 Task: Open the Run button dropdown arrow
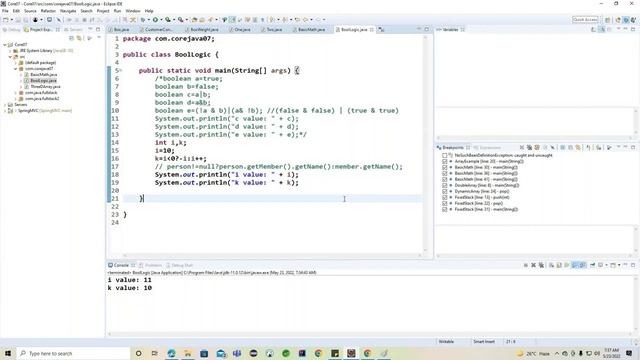[161, 20]
